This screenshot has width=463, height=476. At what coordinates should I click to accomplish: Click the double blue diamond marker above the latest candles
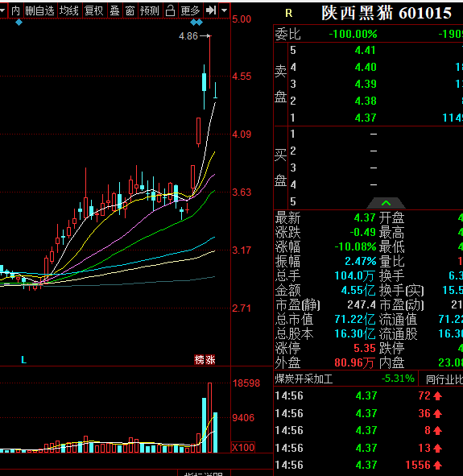pyautogui.click(x=196, y=23)
